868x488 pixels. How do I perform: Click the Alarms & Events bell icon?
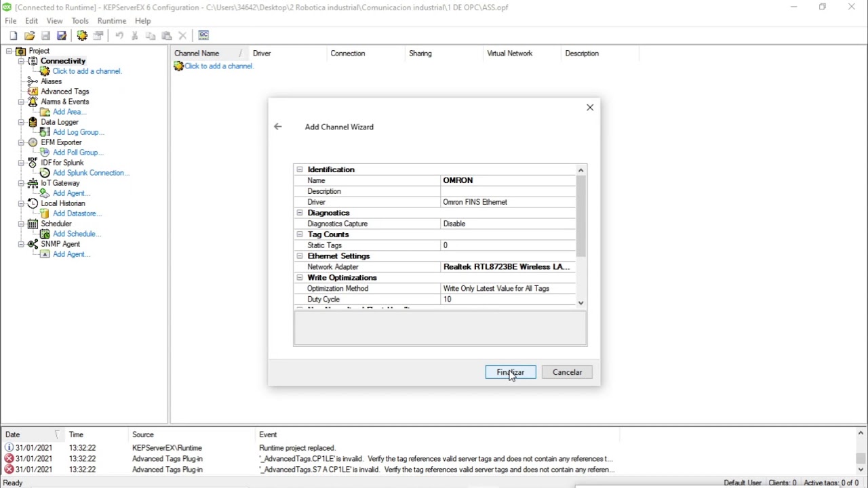33,102
